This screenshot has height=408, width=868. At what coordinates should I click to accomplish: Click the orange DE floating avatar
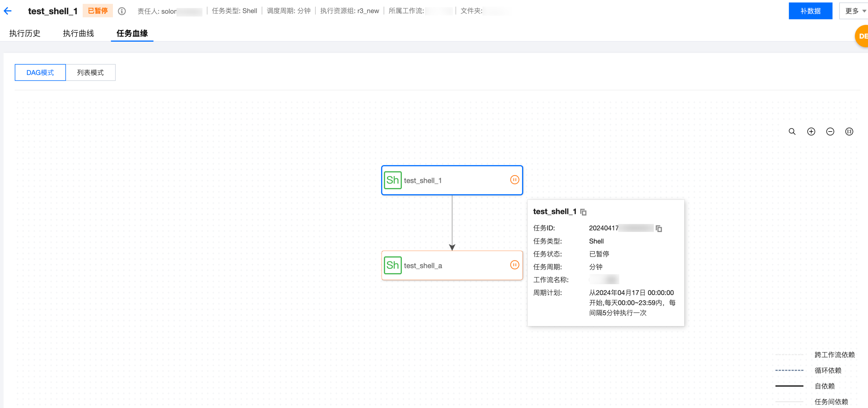[x=862, y=36]
